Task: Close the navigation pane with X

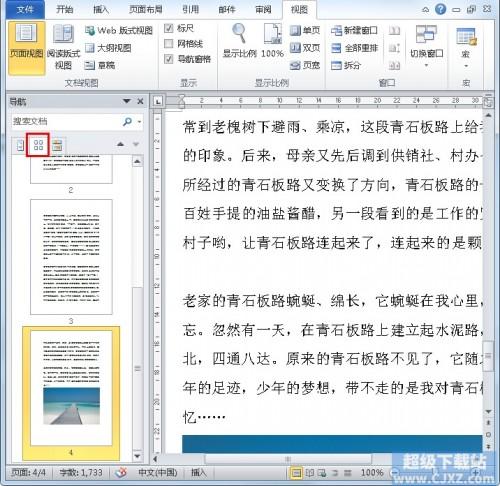Action: (141, 101)
